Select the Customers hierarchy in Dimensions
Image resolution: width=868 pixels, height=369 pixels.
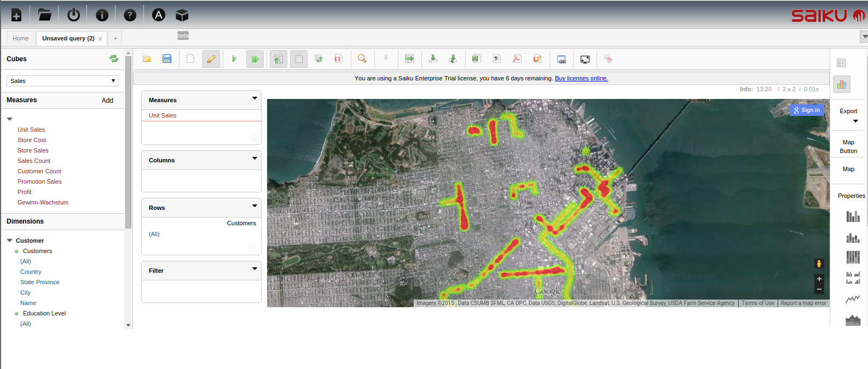[37, 251]
